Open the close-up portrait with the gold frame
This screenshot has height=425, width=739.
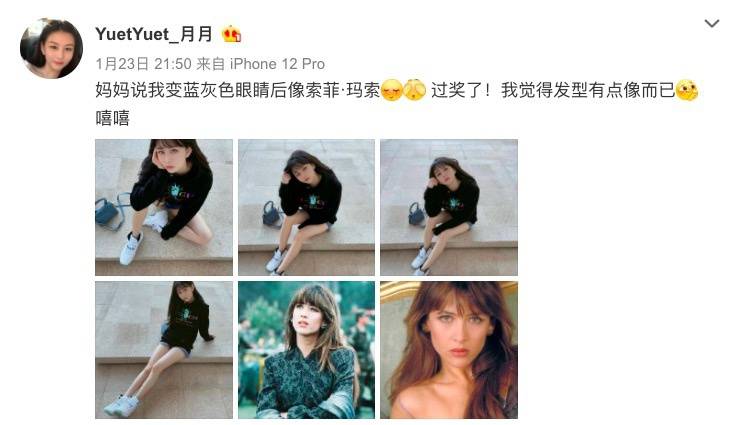coord(449,350)
